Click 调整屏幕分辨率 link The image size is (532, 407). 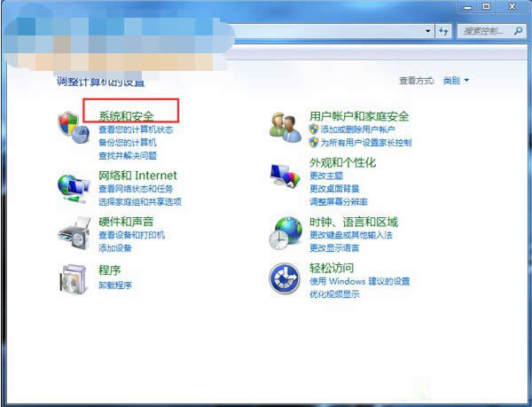[339, 202]
